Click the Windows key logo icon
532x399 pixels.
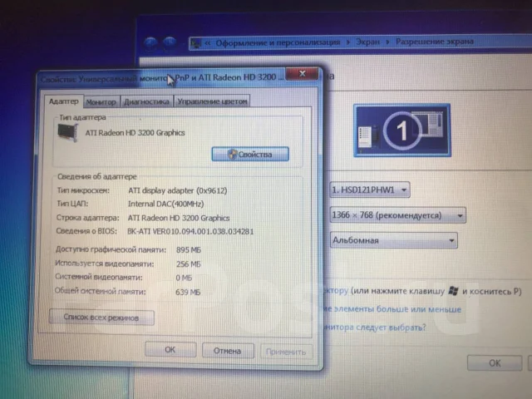coord(453,291)
